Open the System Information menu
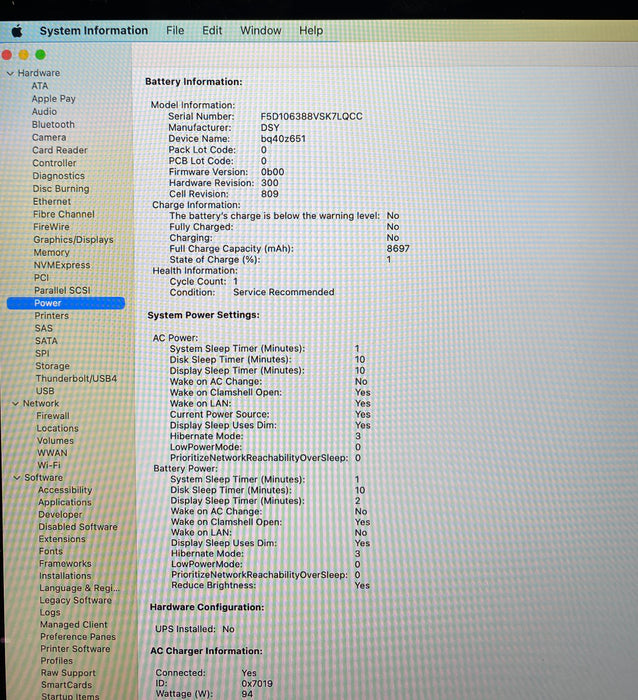638x700 pixels. coord(94,30)
